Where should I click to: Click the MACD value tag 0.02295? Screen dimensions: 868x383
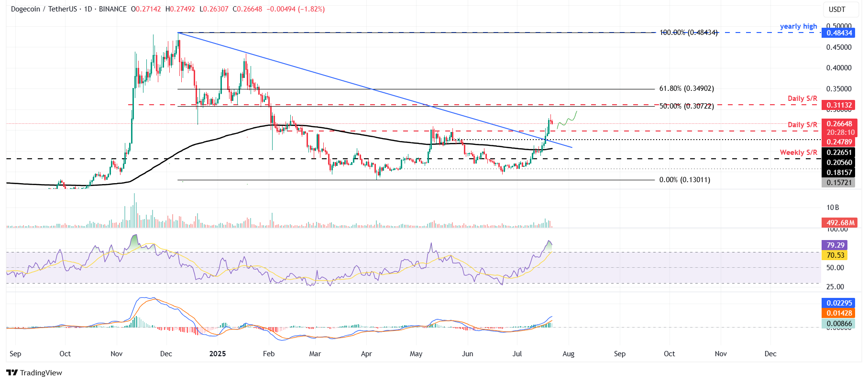[x=839, y=303]
